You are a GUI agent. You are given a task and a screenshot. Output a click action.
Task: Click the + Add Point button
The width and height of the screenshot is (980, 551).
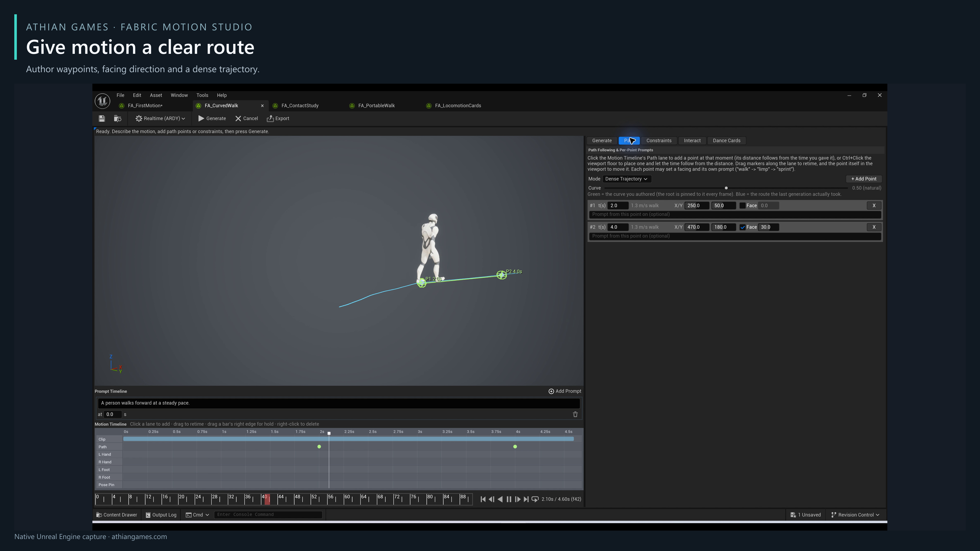click(864, 179)
